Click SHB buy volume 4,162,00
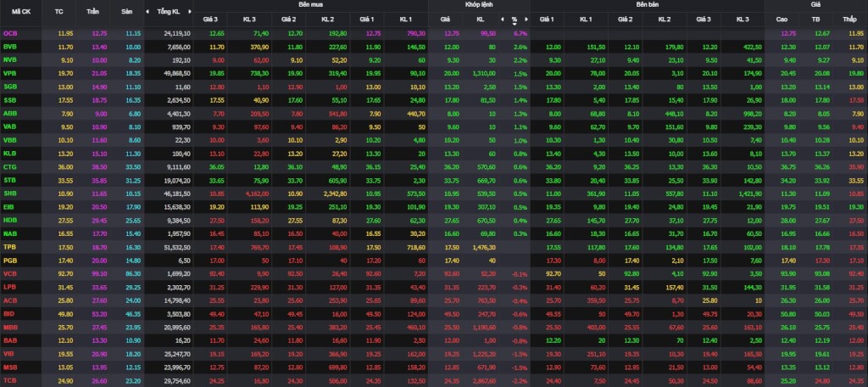This screenshot has height=387, width=868. click(257, 193)
